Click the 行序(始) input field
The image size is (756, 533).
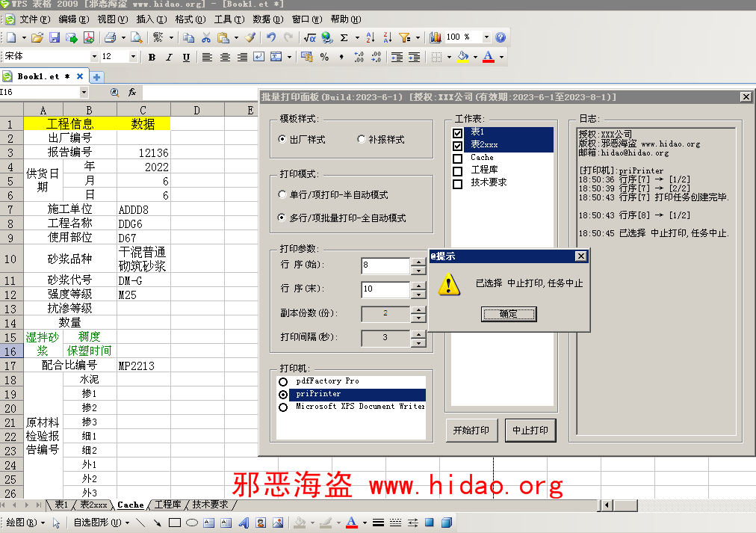point(384,265)
